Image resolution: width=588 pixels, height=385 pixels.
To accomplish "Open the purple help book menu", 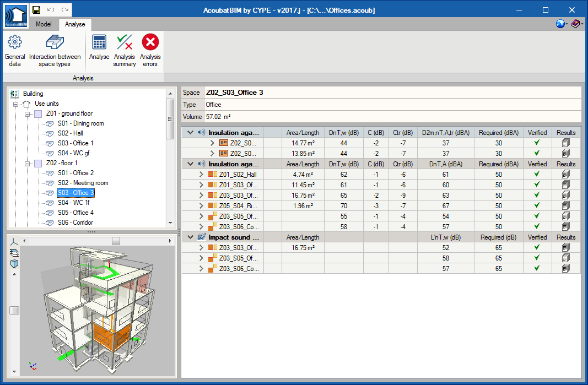I will click(x=576, y=24).
